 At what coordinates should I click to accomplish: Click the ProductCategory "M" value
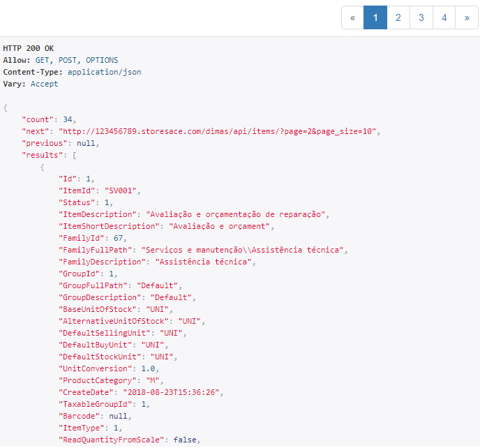pos(153,380)
